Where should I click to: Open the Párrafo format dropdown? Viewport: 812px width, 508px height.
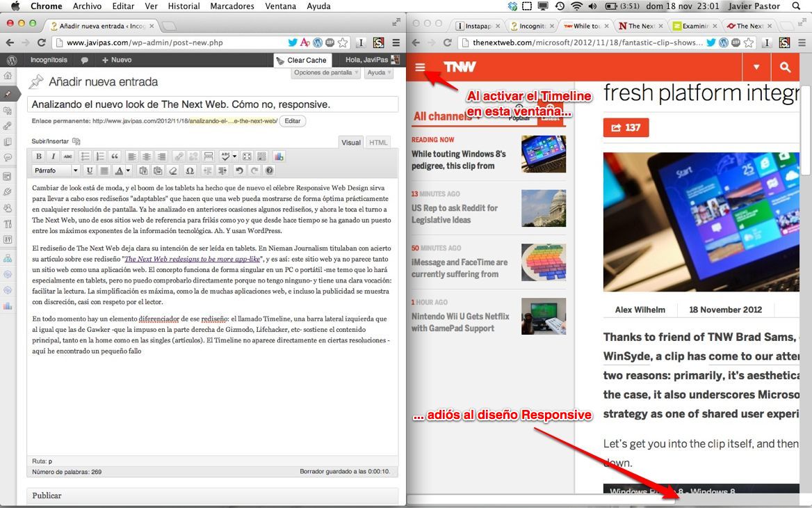(56, 170)
